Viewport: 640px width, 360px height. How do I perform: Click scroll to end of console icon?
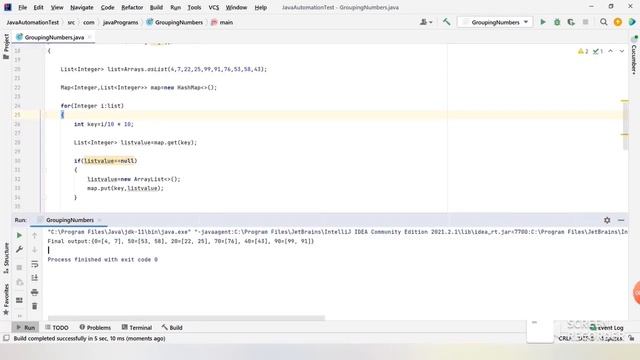tap(35, 278)
